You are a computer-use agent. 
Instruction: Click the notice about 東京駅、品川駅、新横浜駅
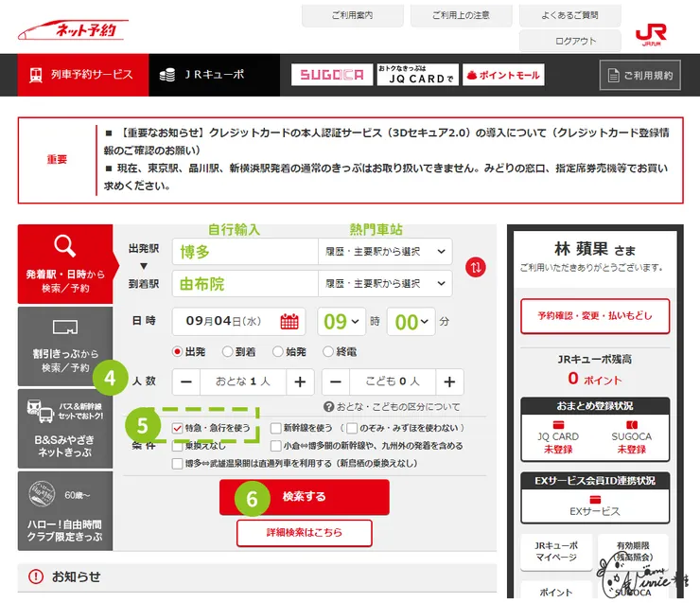point(387,177)
